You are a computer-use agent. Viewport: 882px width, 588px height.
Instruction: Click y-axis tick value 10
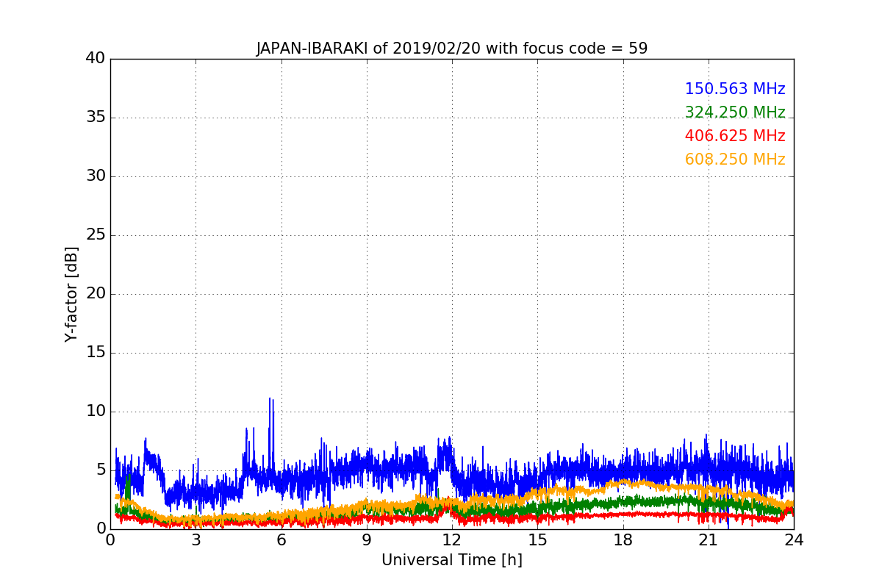tap(96, 412)
